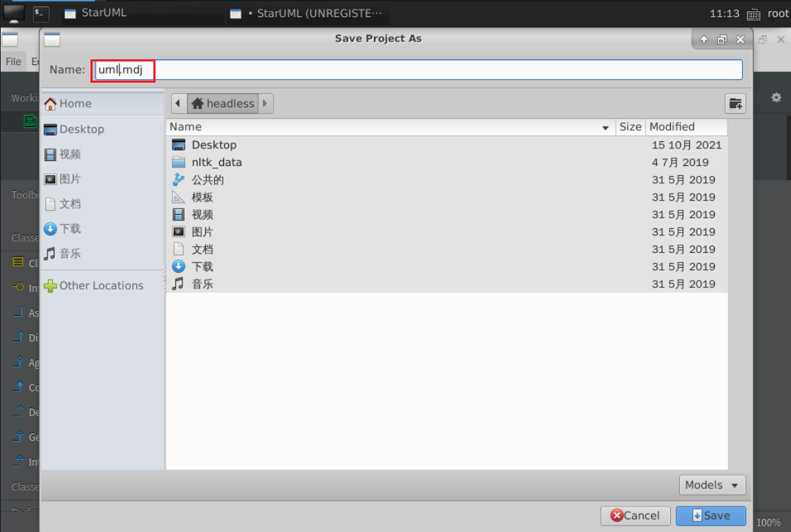Click the green diagram icon in the working panel
791x532 pixels.
[30, 121]
